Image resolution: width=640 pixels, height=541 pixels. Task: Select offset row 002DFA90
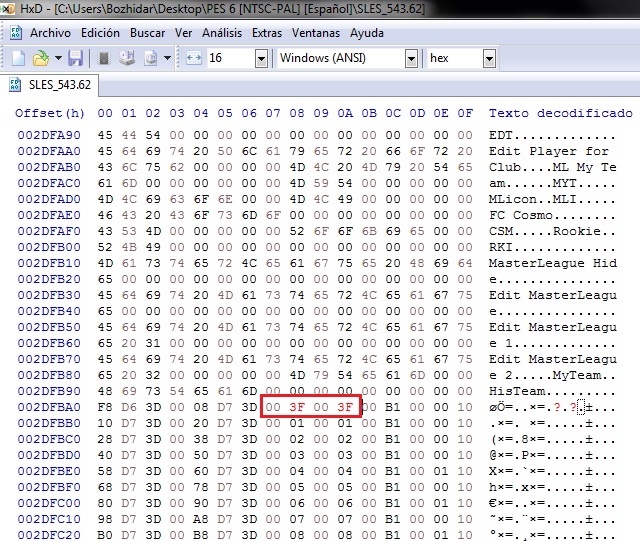tap(49, 135)
